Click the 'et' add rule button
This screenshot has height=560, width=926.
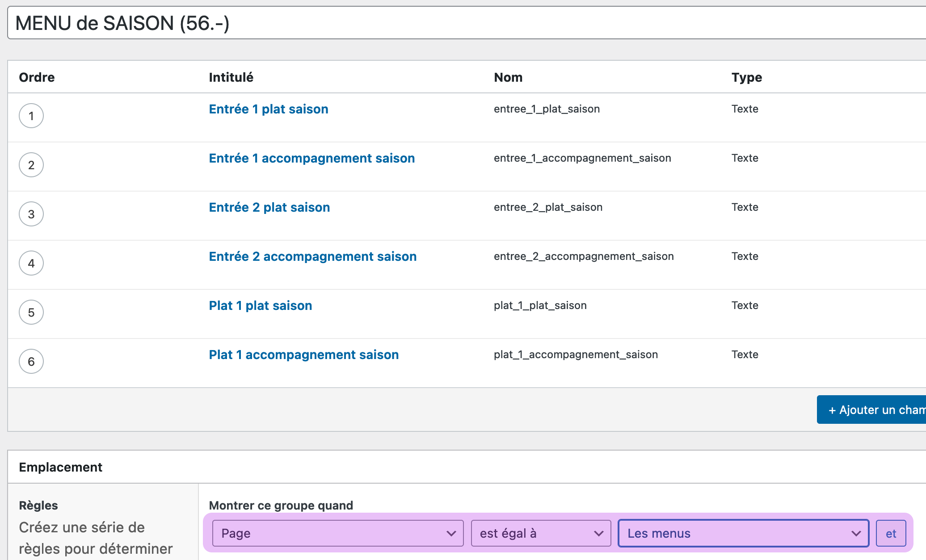tap(891, 533)
